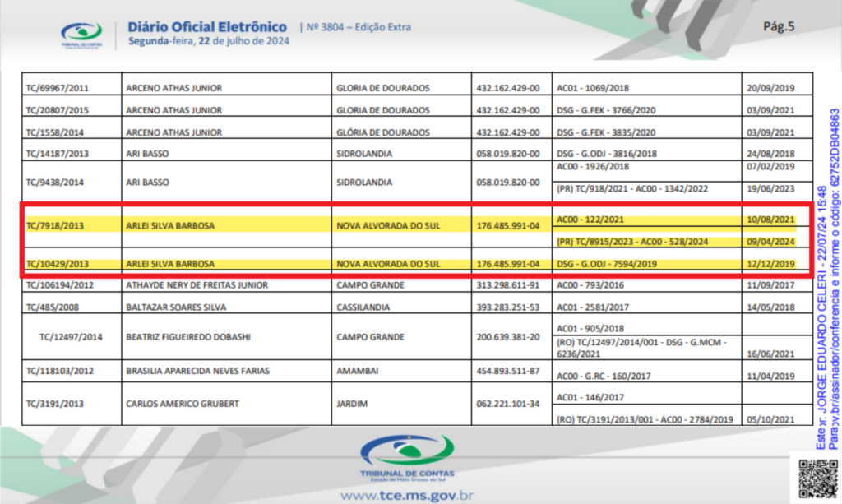Click municipality 'CASSILANDIA'

(x=363, y=307)
